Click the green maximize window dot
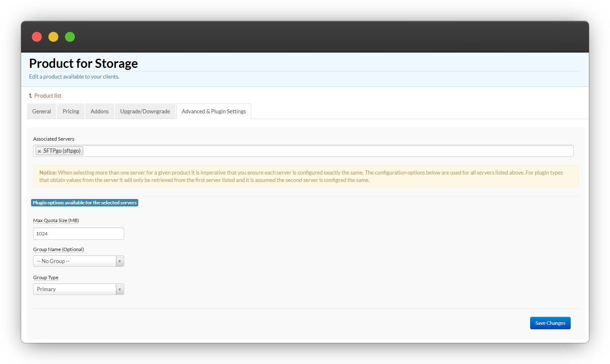This screenshot has width=610, height=364. pos(70,37)
